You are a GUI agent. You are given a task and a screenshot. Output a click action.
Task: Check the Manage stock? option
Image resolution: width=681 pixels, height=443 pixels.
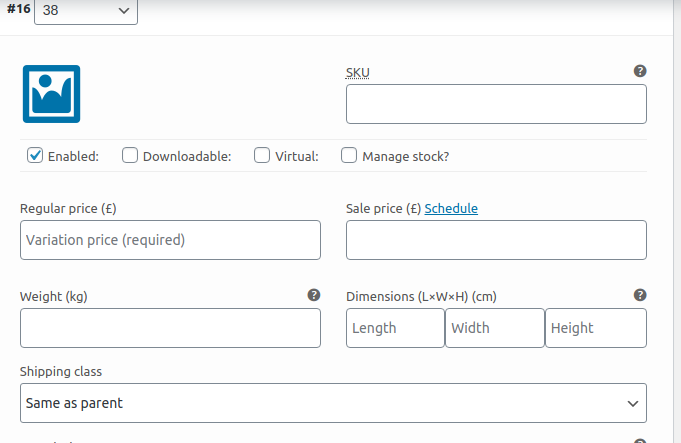[349, 155]
